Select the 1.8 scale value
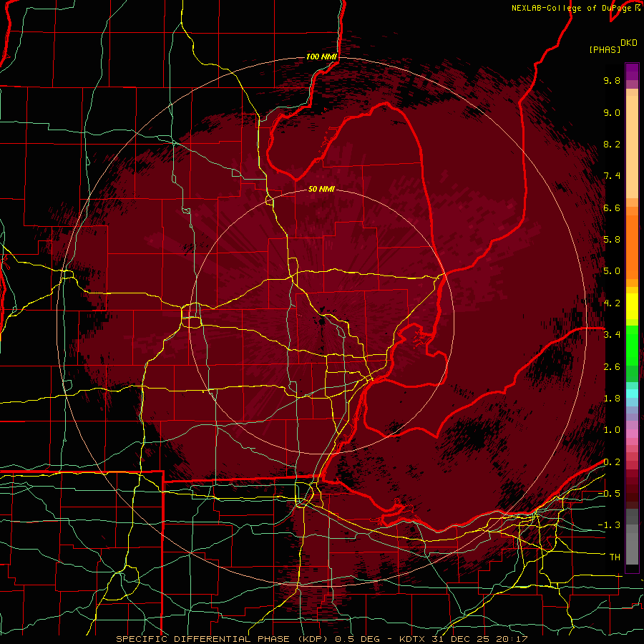Viewport: 644px width, 644px height. pos(612,399)
